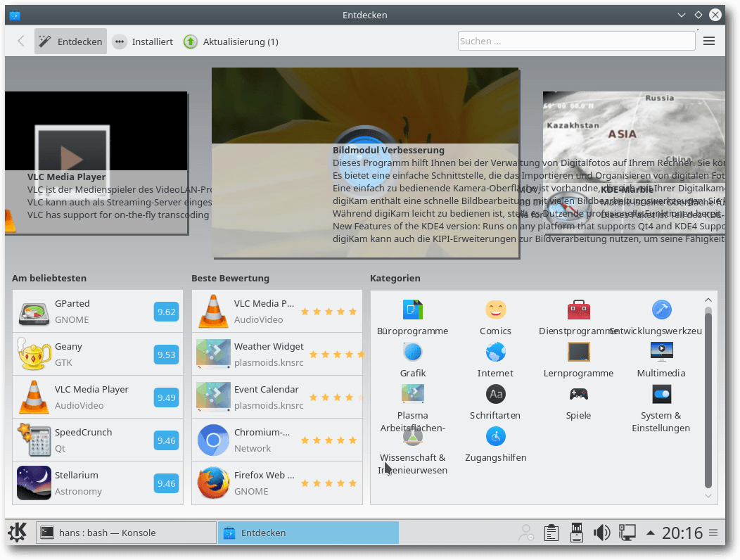
Task: Open the Plasma Arbeitsflächen icon
Action: tap(412, 394)
